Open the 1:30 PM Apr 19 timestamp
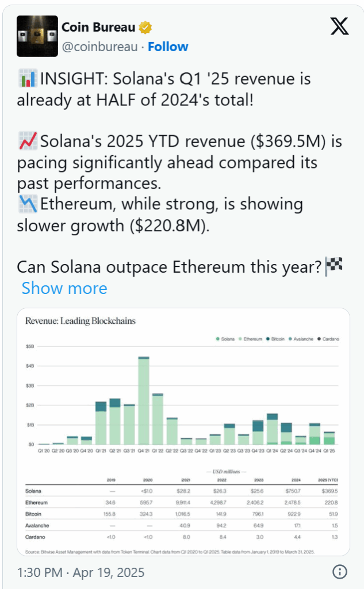The height and width of the screenshot is (589, 364). [81, 572]
